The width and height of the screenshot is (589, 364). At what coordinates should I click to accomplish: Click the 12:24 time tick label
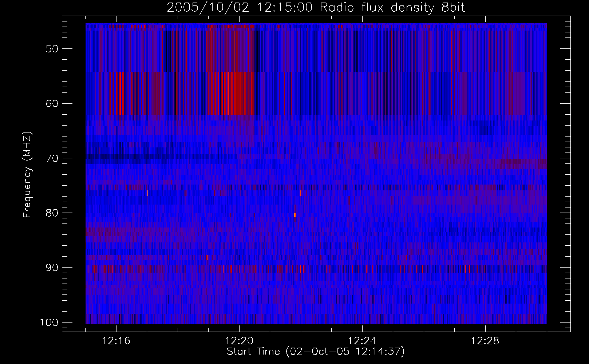pyautogui.click(x=362, y=341)
